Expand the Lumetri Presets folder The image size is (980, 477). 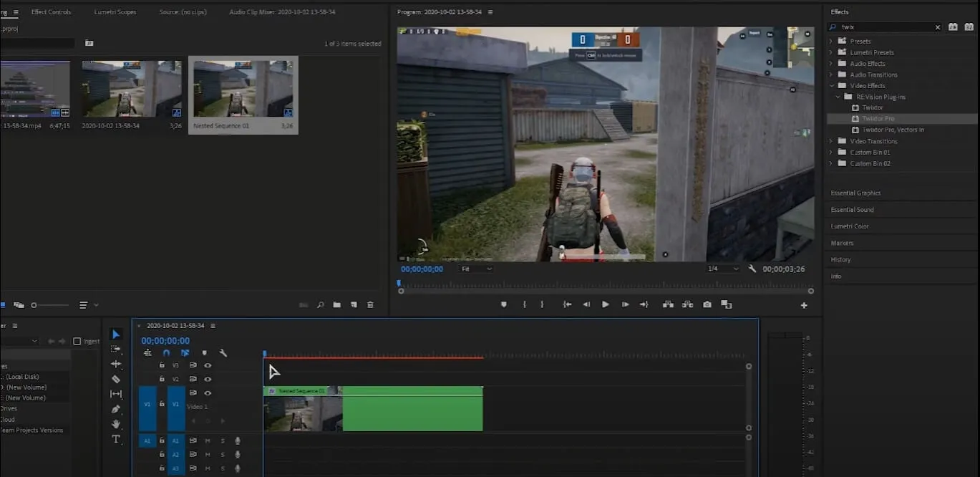pyautogui.click(x=831, y=52)
